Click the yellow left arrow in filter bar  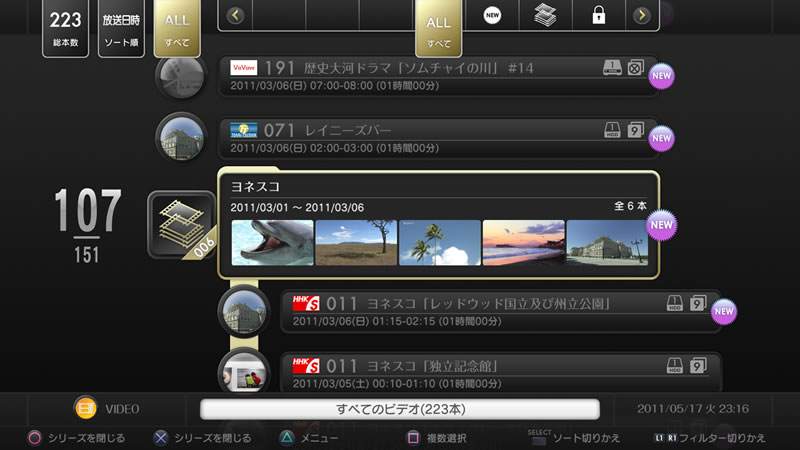click(235, 15)
